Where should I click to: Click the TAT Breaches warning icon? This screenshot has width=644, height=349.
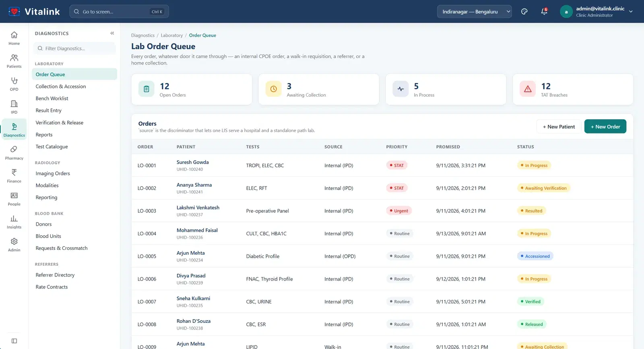528,89
